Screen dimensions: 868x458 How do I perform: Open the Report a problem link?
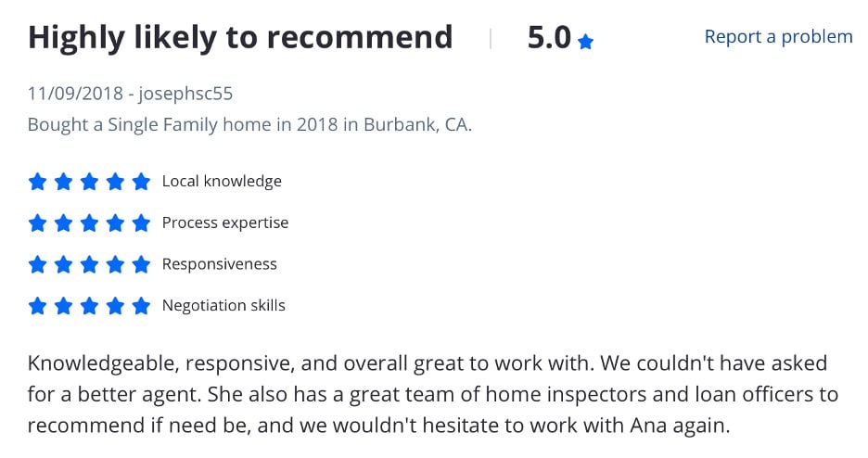tap(778, 37)
